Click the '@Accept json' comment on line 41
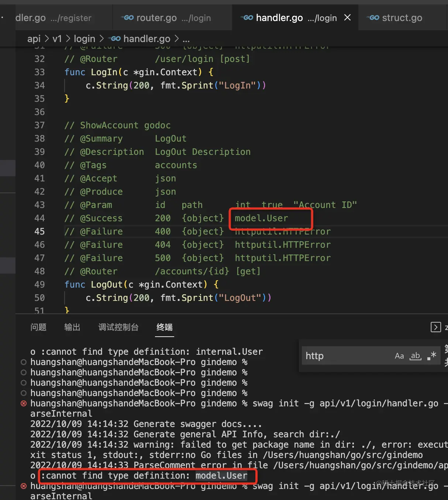448x500 pixels. (120, 178)
